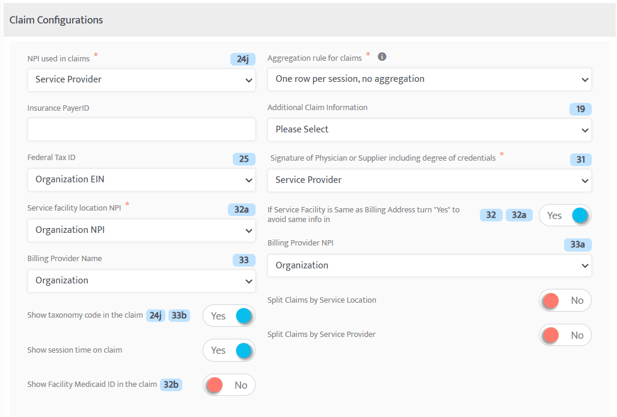The width and height of the screenshot is (617, 417).
Task: Click the aggregation rule info icon
Action: coord(382,57)
